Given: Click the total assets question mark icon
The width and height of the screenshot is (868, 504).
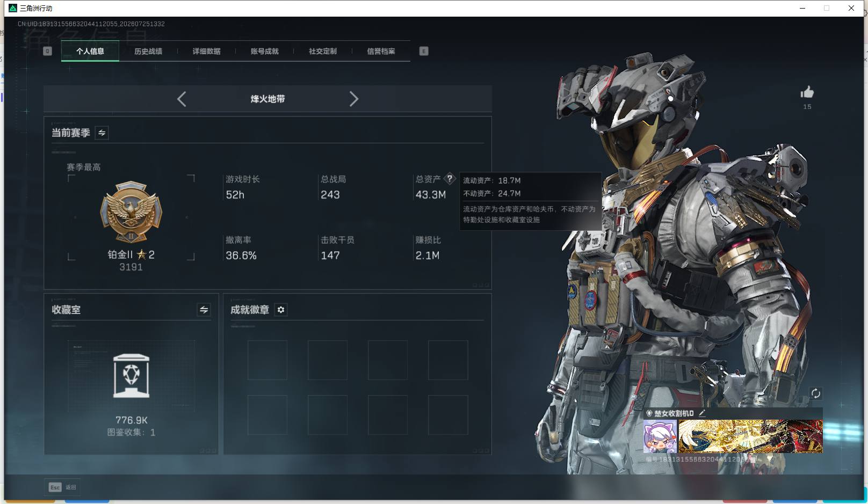Looking at the screenshot, I should [450, 179].
